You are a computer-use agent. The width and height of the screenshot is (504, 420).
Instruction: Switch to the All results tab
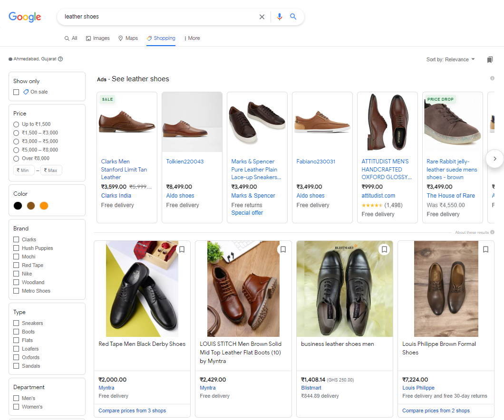(x=71, y=38)
